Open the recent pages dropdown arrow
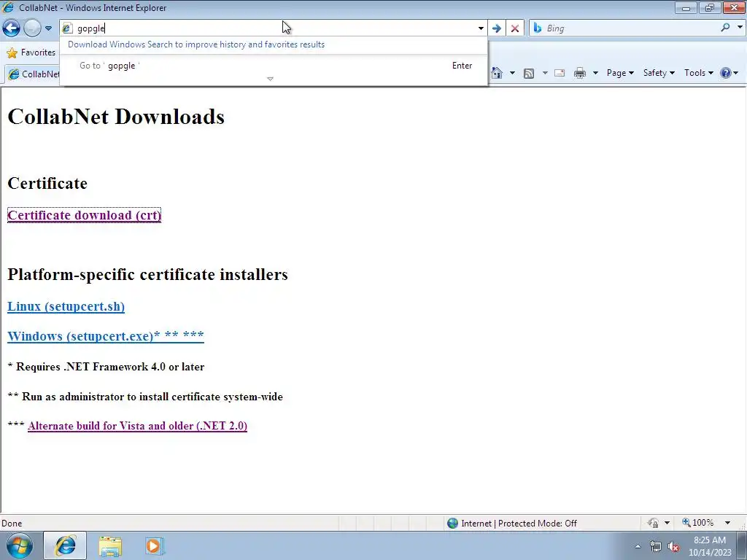 pos(48,28)
